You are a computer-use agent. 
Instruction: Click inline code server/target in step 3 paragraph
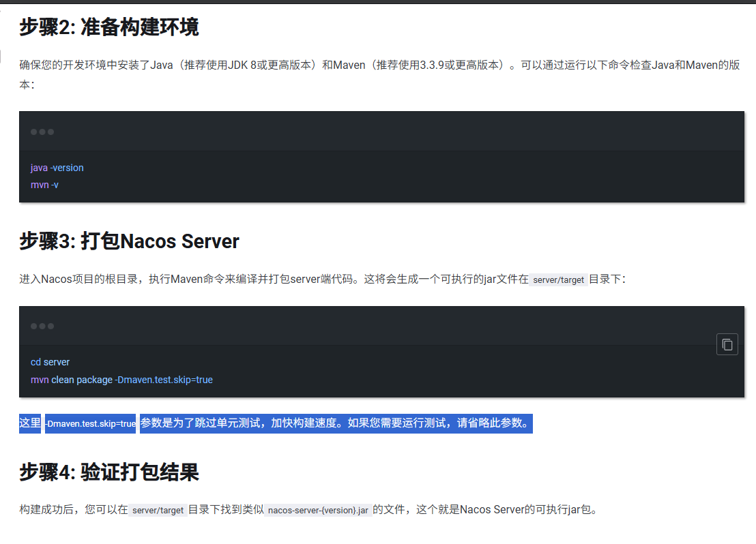[558, 279]
